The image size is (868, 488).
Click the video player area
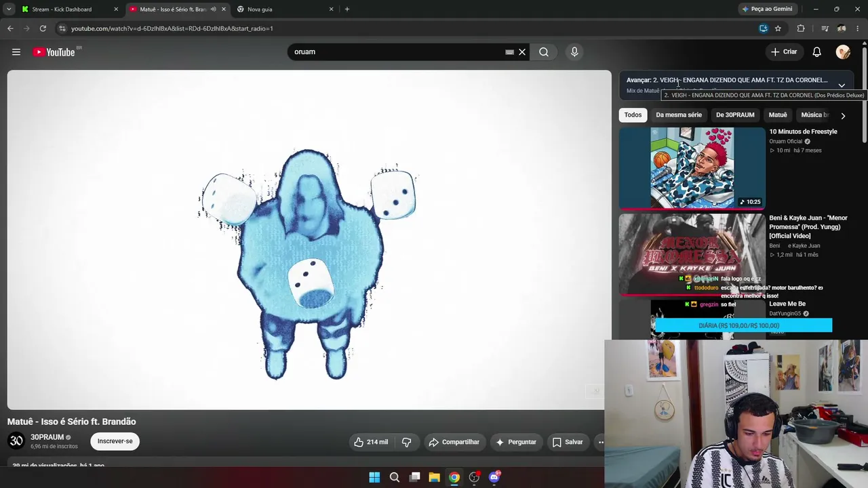[309, 240]
